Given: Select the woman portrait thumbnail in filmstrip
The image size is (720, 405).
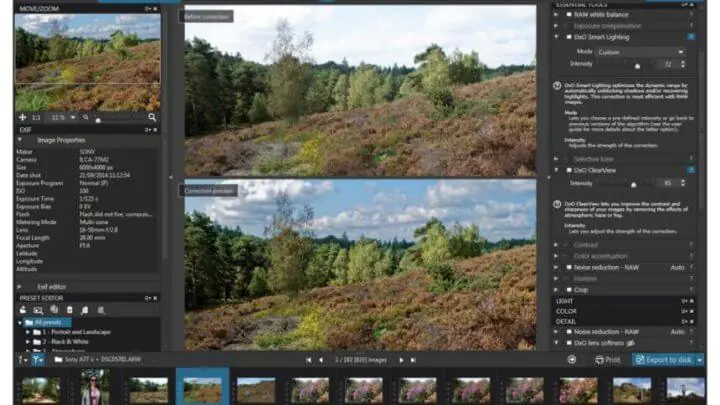Looking at the screenshot, I should [x=95, y=388].
